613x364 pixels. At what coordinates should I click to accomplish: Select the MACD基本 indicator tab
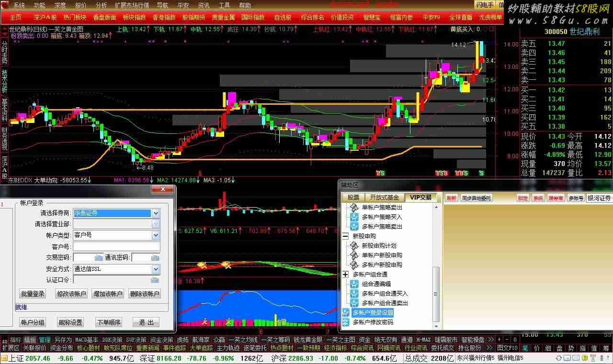(x=87, y=340)
